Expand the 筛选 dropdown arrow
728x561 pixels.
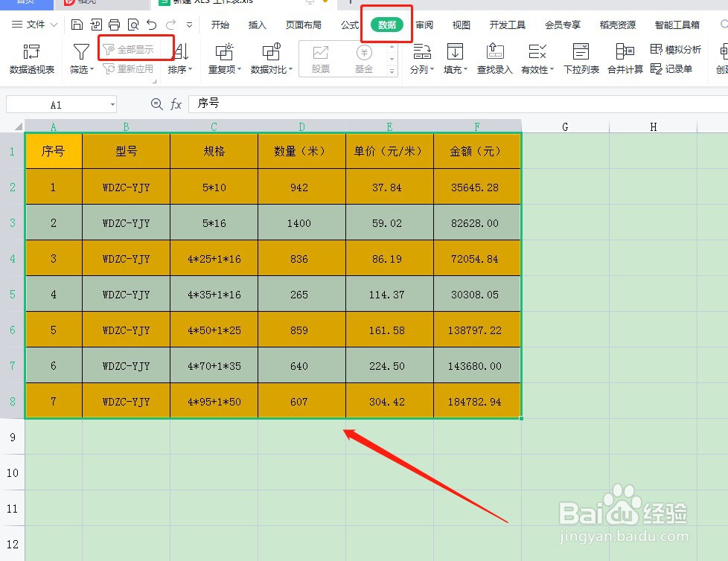click(92, 70)
